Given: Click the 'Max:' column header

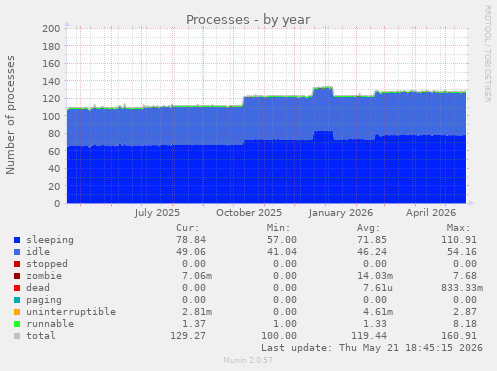Looking at the screenshot, I should [459, 228].
